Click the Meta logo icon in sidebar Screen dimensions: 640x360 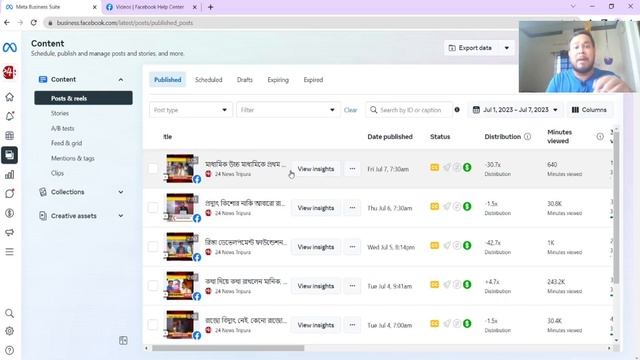9,47
